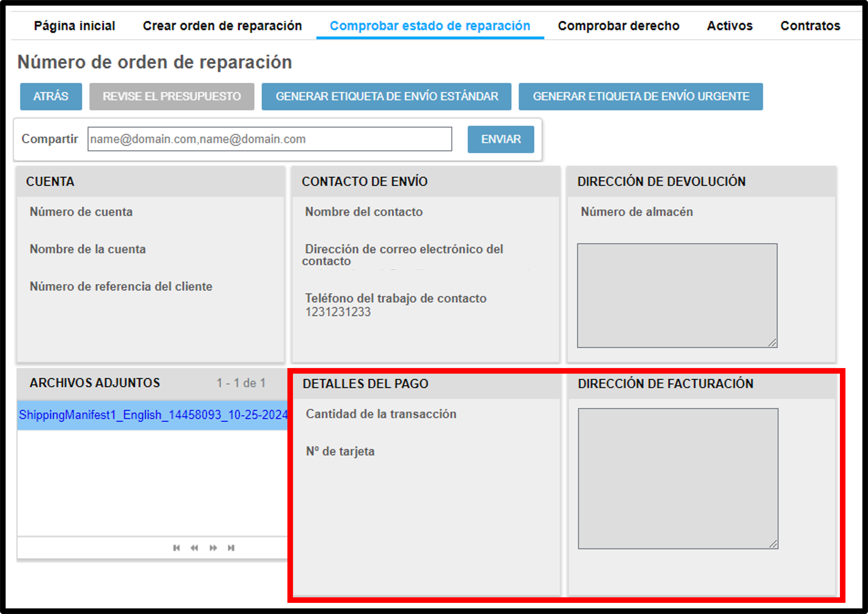Go to previous attachments page
868x614 pixels.
pos(194,548)
